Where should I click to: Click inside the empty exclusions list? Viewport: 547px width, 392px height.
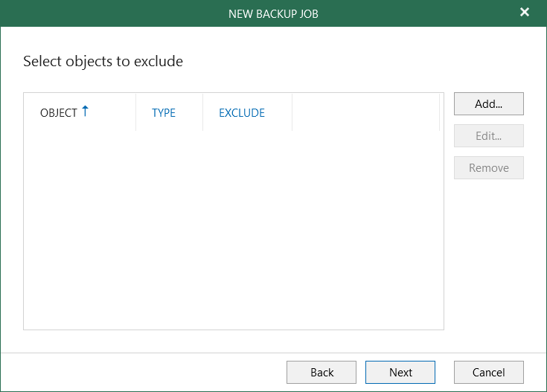[x=233, y=231]
